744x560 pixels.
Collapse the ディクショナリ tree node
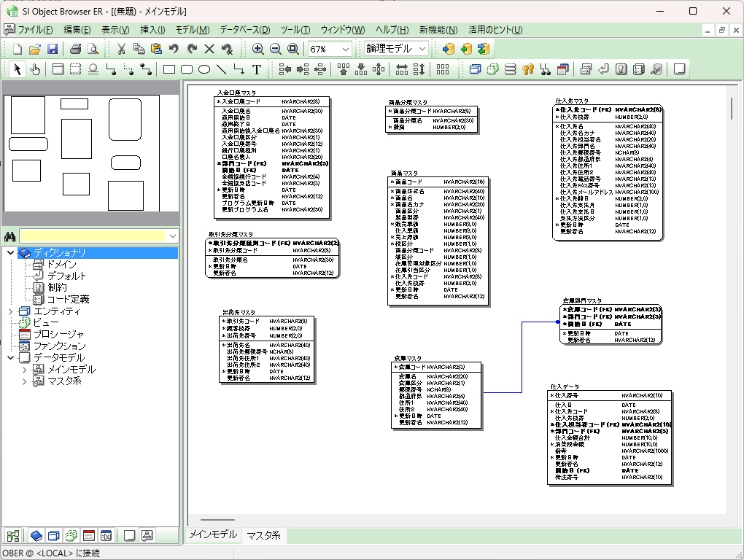coord(10,253)
